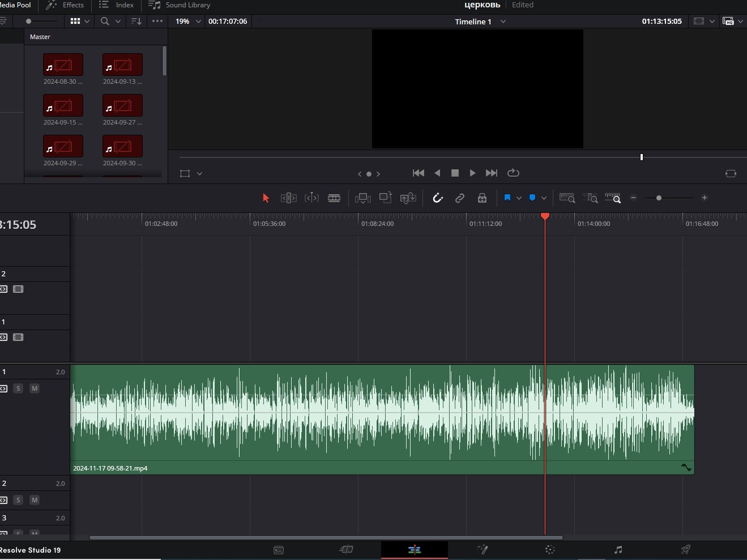747x560 pixels.
Task: Expand the media pool view options chevron
Action: (87, 21)
